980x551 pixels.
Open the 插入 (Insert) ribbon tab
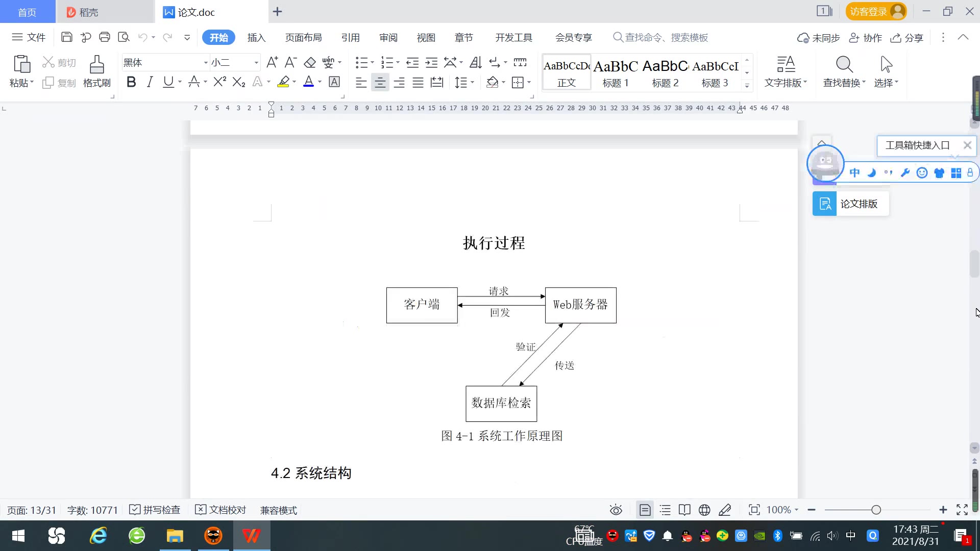coord(256,38)
